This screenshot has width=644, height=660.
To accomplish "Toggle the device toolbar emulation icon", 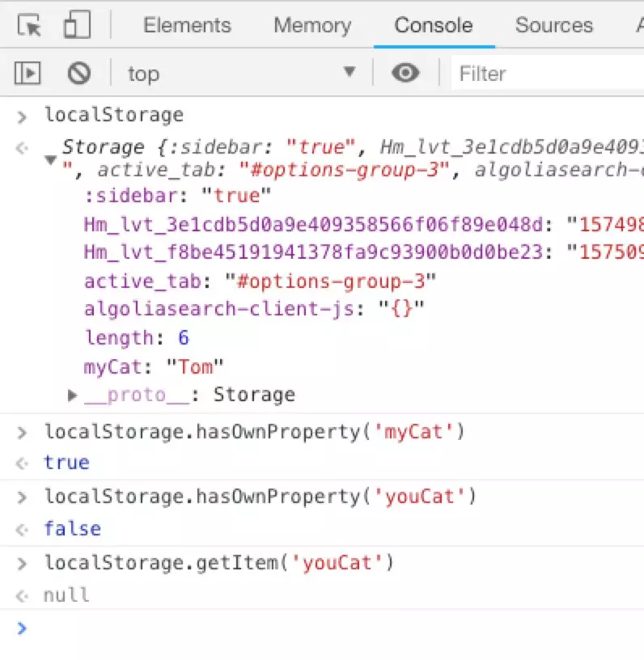I will coord(77,24).
